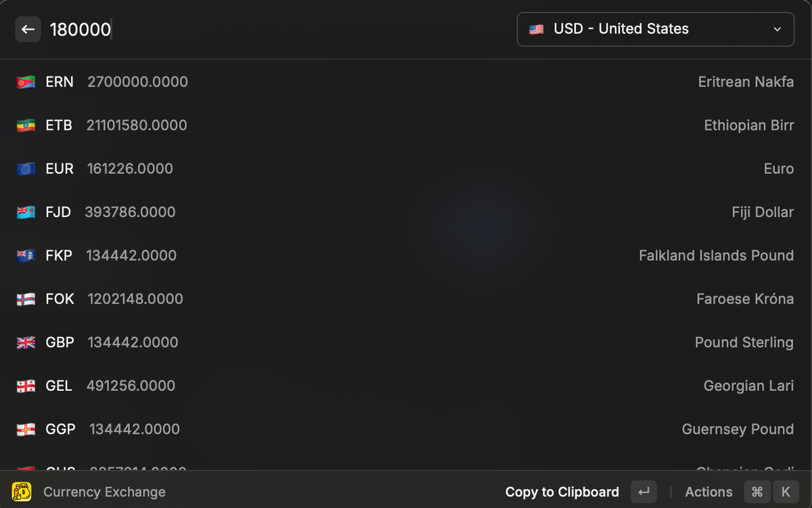Image resolution: width=812 pixels, height=508 pixels.
Task: Click the Faroe Islands flag icon
Action: 26,299
